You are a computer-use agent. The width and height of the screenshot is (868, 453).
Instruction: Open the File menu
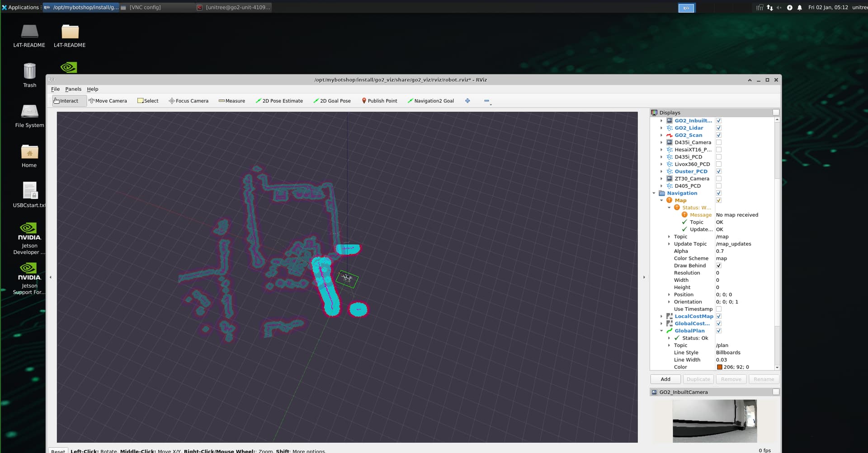[55, 89]
